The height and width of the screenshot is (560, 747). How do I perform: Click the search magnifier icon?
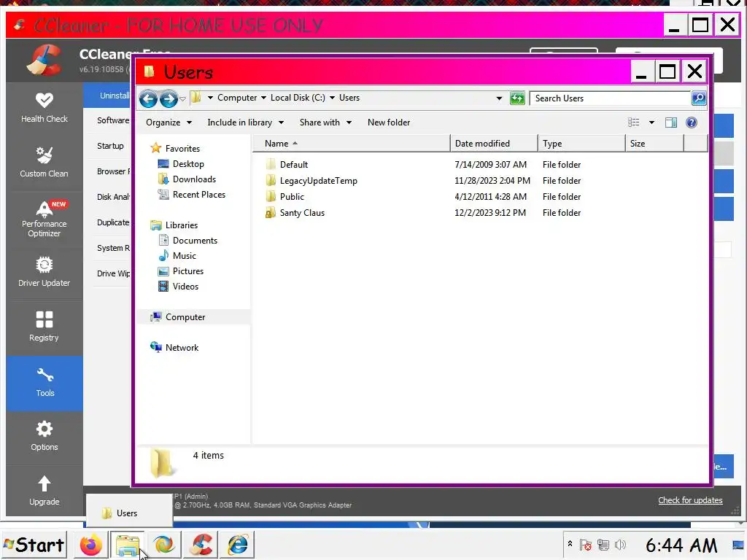tap(699, 98)
